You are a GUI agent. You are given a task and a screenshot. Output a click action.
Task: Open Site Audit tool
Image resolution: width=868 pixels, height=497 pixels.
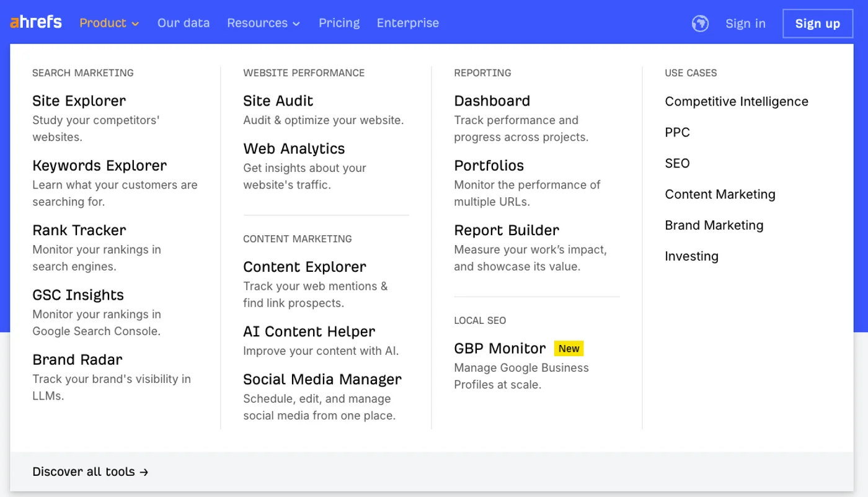pyautogui.click(x=278, y=101)
